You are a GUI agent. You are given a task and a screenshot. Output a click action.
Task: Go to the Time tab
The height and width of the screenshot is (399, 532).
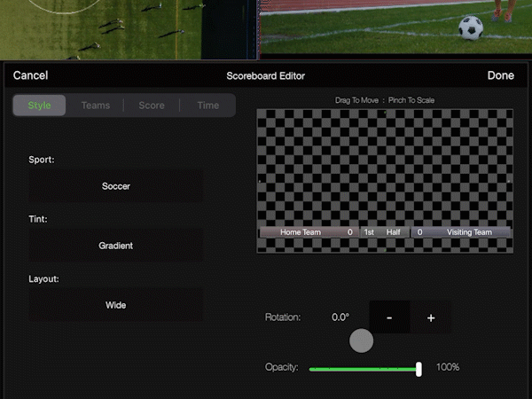point(208,106)
